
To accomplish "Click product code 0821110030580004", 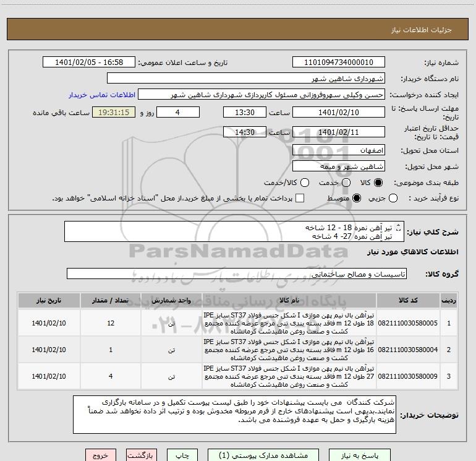I will point(408,350).
